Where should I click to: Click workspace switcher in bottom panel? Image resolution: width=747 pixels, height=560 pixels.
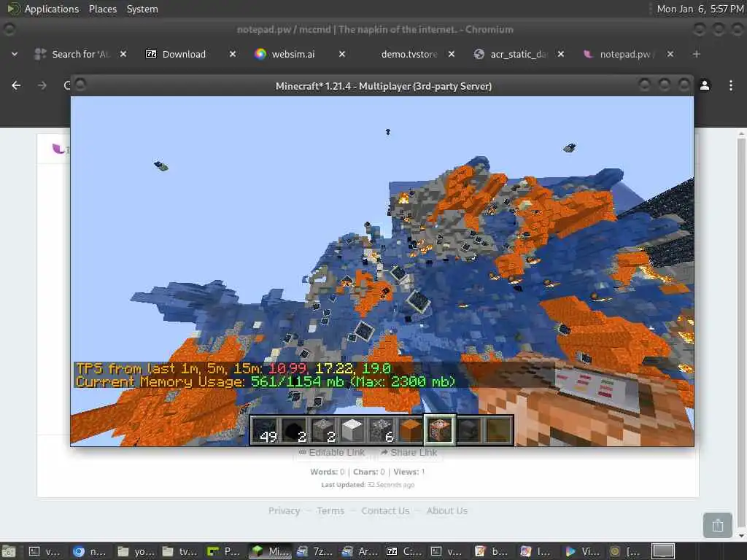tap(663, 551)
